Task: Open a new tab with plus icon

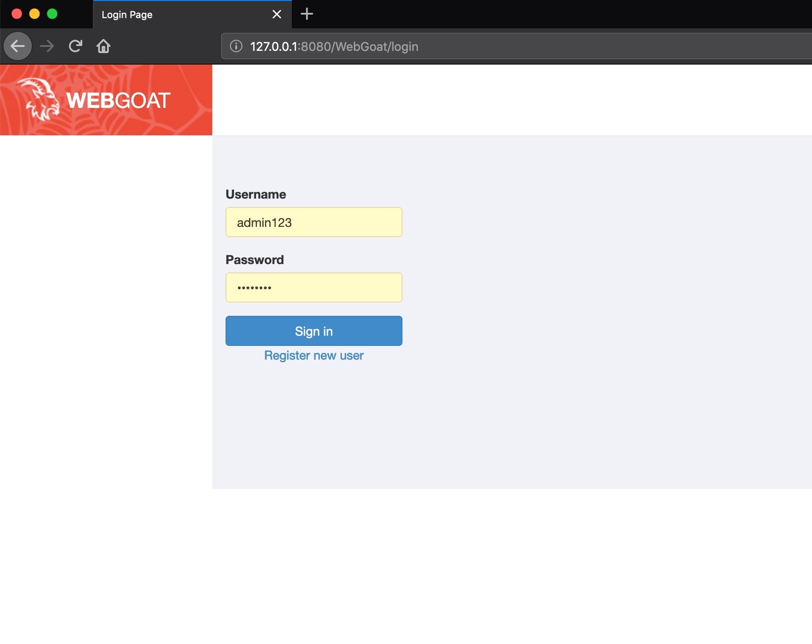Action: tap(306, 14)
